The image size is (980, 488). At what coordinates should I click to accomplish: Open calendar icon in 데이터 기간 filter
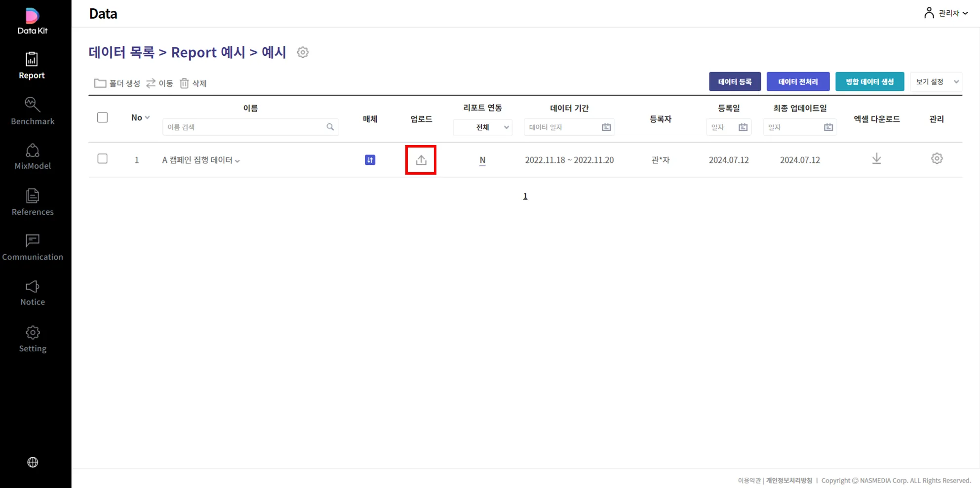click(x=606, y=127)
